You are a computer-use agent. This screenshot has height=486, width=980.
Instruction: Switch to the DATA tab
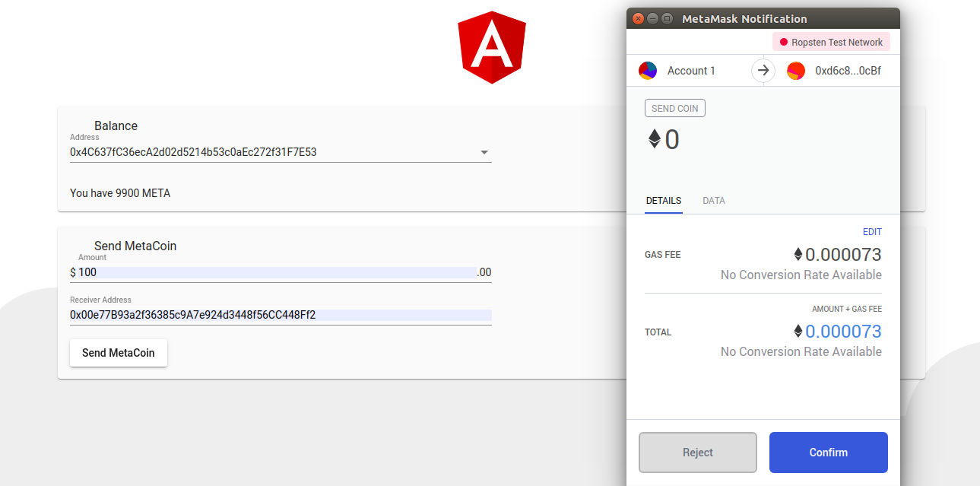click(714, 201)
